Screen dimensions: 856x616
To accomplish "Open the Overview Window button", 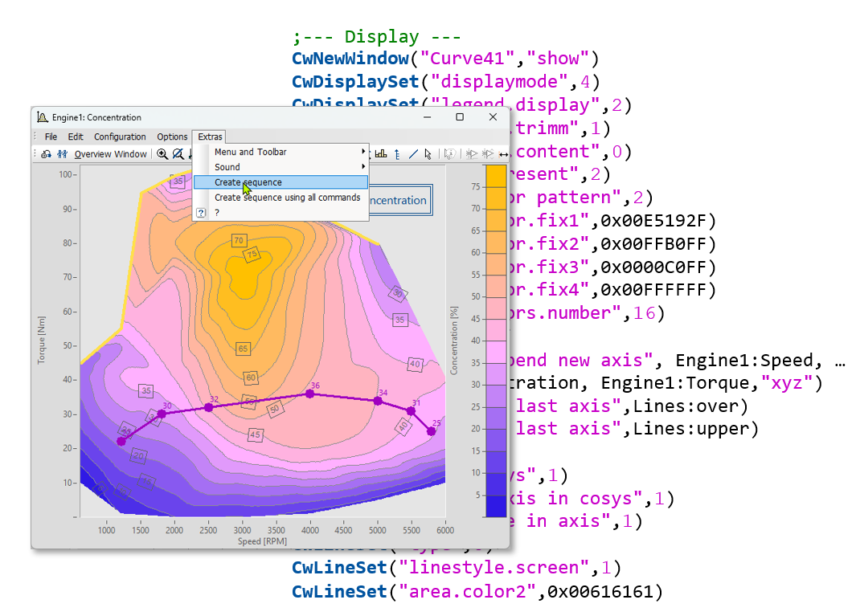I will point(110,154).
